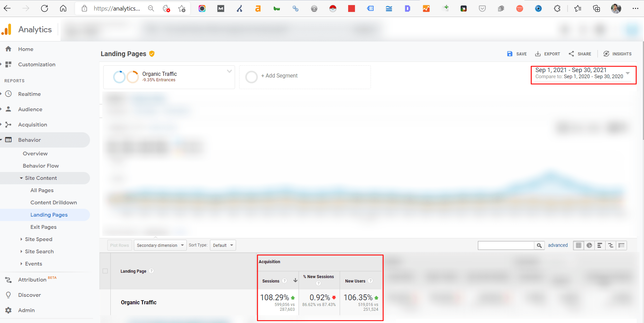Screen dimensions: 644x323
Task: Open the Share report option
Action: point(580,54)
